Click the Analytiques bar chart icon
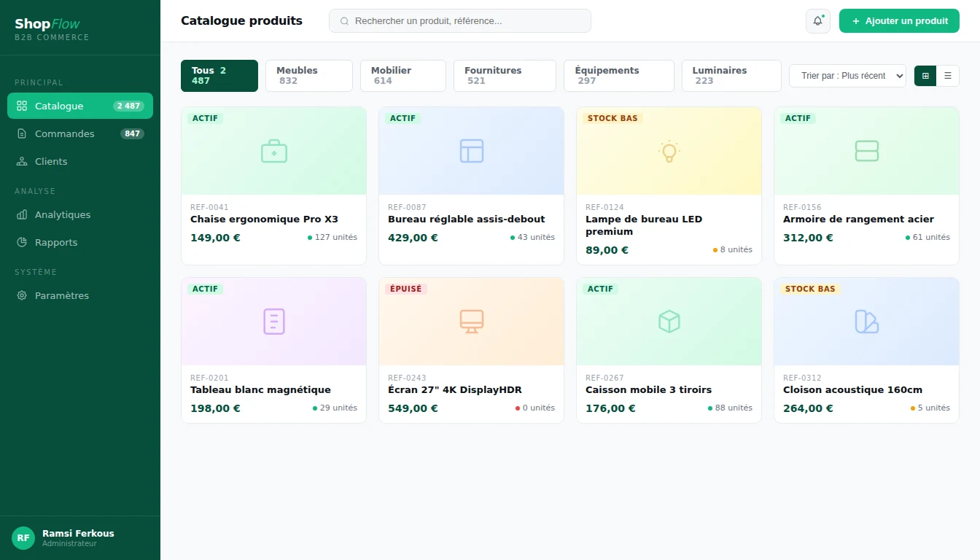The image size is (980, 560). [22, 214]
